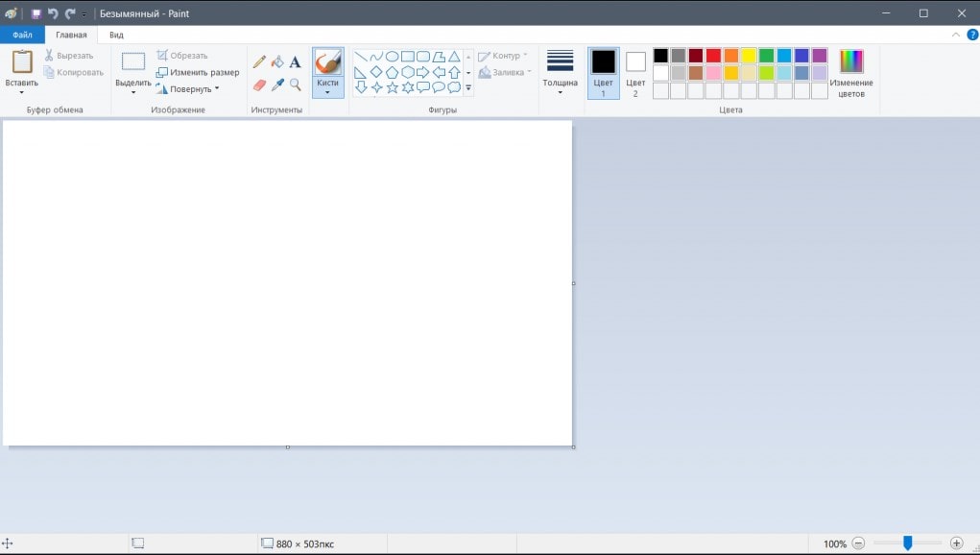Select the Color picker eyedropper tool
The width and height of the screenshot is (980, 555).
click(277, 84)
